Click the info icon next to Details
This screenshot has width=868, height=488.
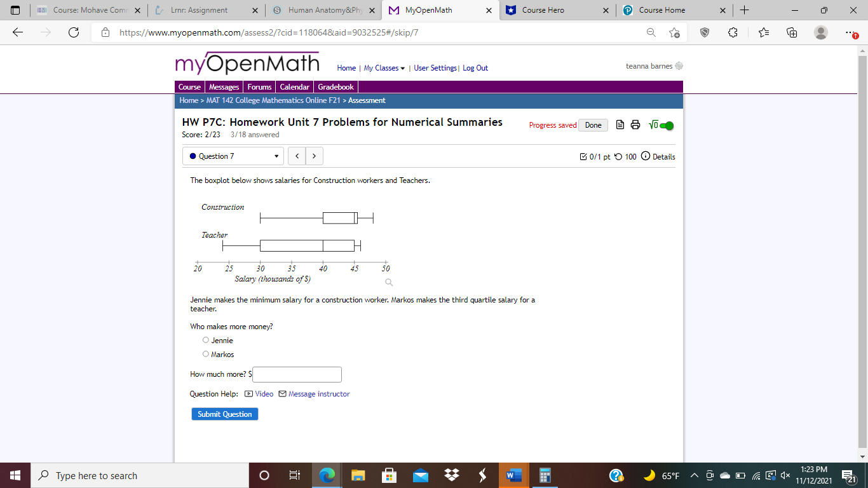(646, 156)
